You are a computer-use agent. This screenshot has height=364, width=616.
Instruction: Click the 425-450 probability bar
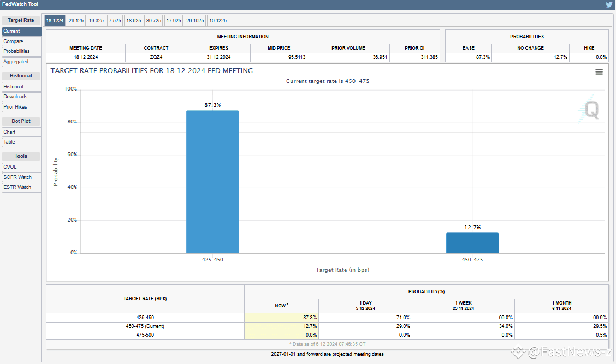coord(212,182)
